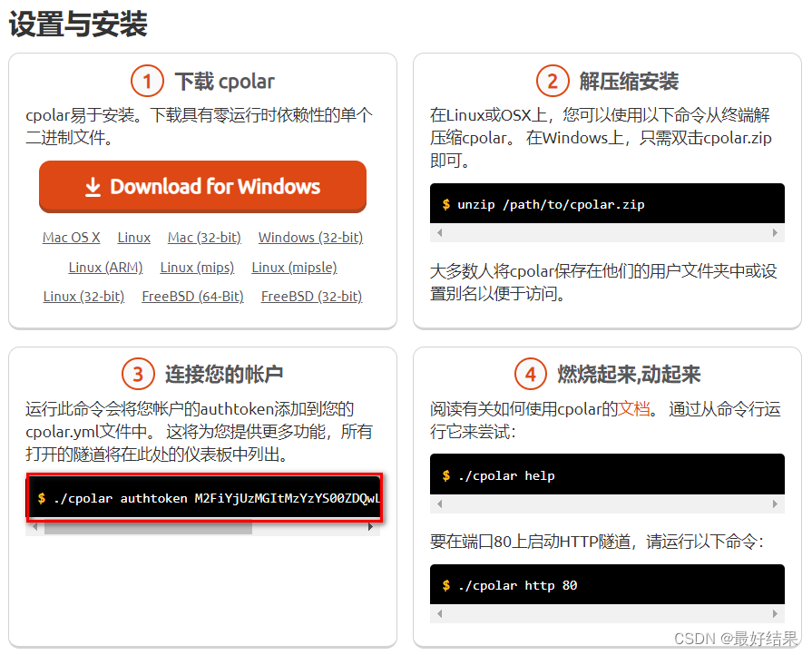The height and width of the screenshot is (655, 812).
Task: Open the Linux (32-bit) download link
Action: (x=83, y=297)
